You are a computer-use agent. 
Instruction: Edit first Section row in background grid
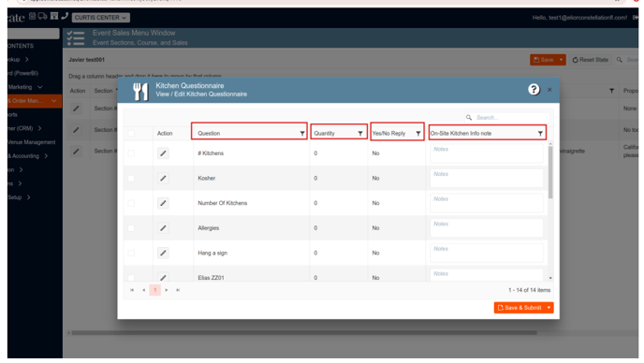click(76, 109)
